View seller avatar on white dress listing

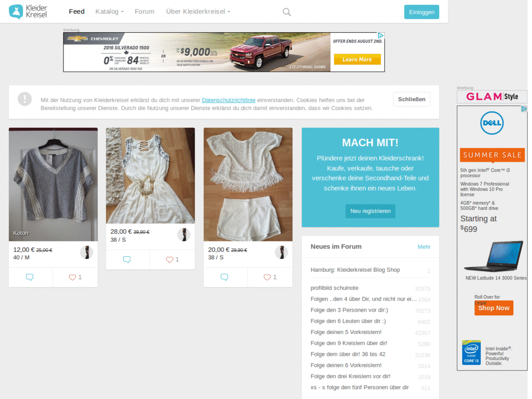pos(183,235)
